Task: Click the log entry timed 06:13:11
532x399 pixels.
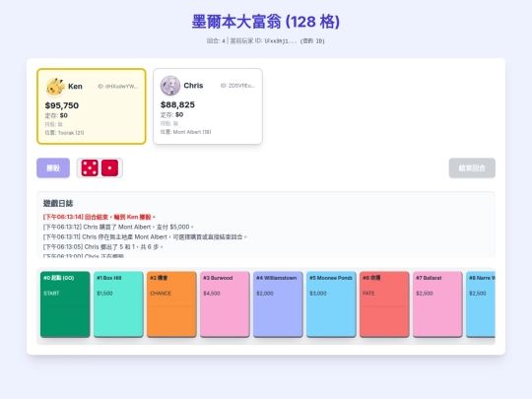Action: point(145,236)
